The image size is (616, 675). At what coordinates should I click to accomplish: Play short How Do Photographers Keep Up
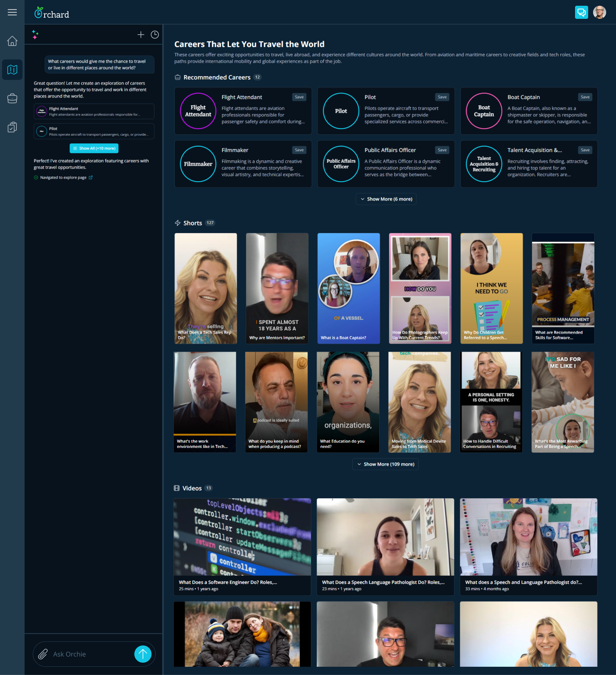[420, 289]
